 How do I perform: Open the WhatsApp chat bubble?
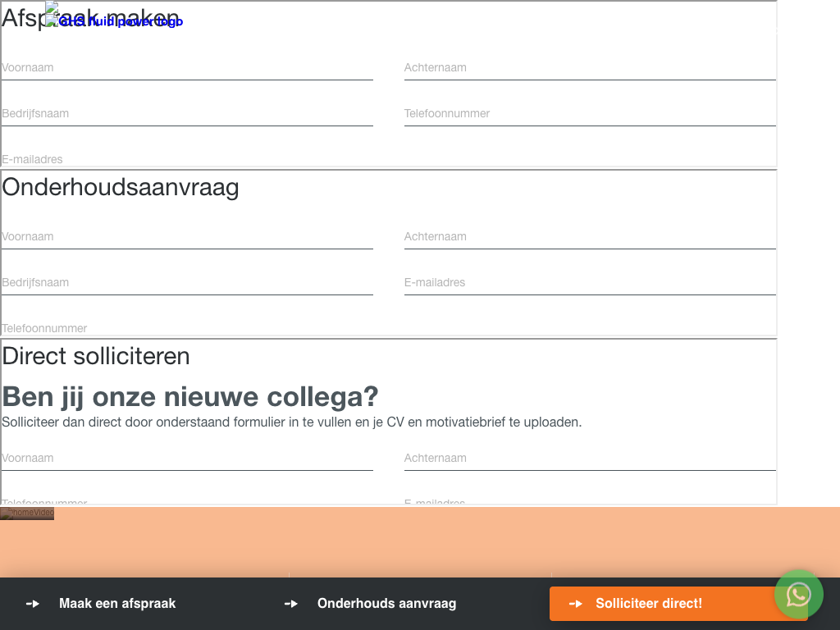(798, 594)
